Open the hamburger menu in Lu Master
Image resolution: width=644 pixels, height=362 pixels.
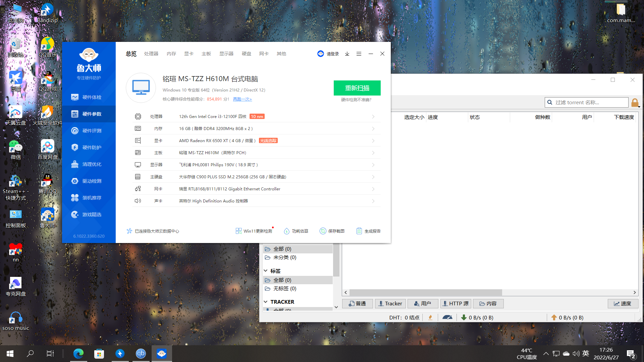(359, 54)
